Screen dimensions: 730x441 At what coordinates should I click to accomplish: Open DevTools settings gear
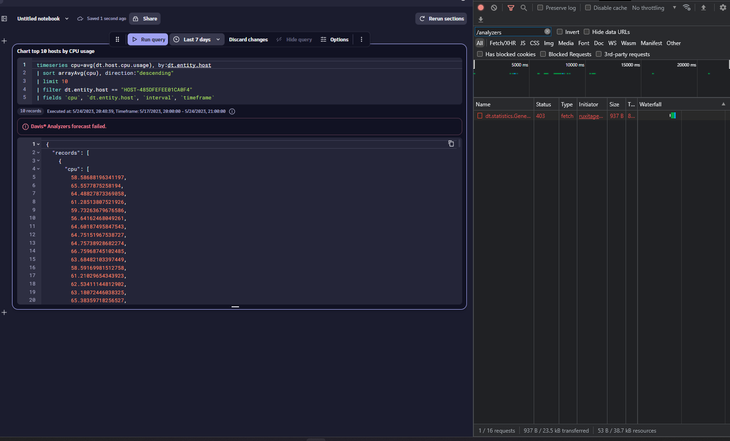pos(723,8)
